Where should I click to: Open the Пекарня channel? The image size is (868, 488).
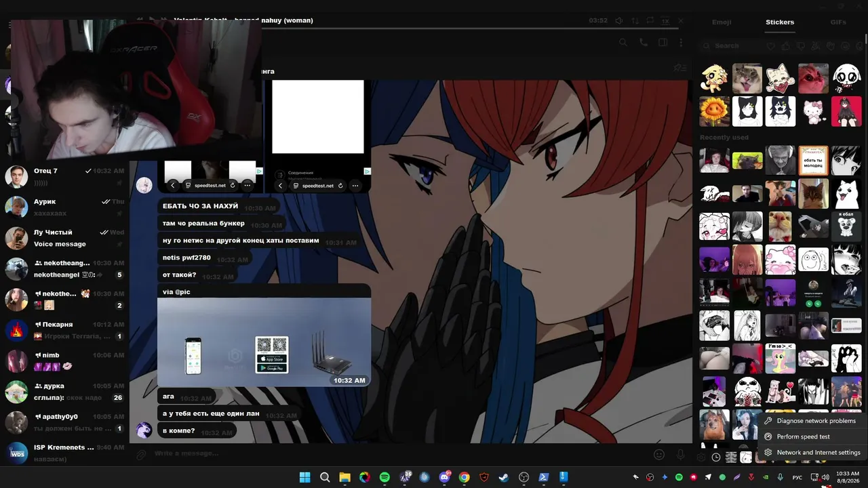pyautogui.click(x=64, y=330)
